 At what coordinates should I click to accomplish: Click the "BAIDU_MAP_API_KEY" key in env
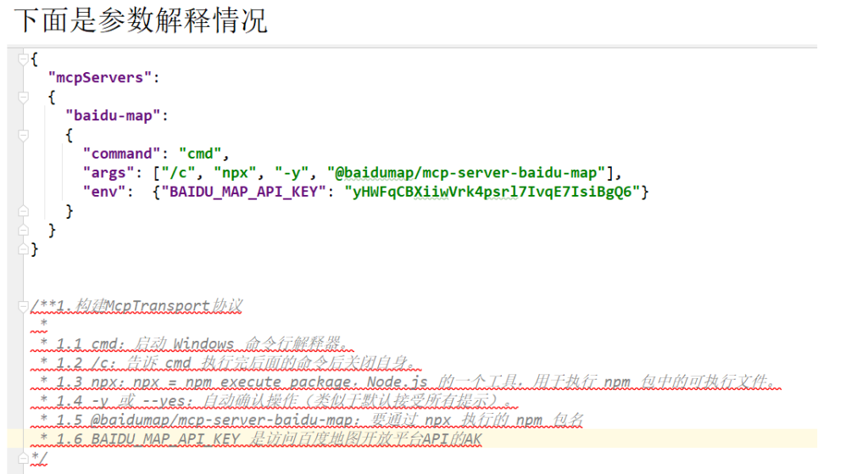246,192
